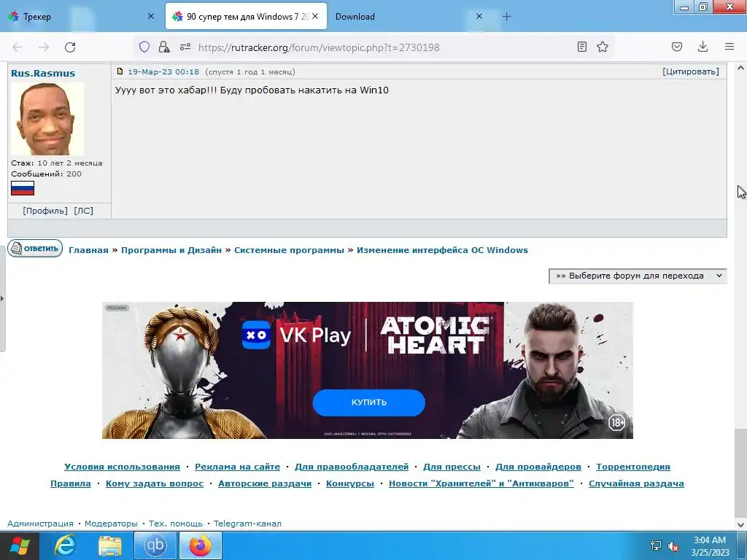This screenshot has width=747, height=560.
Task: Open Тех. помощь footer link
Action: (176, 524)
